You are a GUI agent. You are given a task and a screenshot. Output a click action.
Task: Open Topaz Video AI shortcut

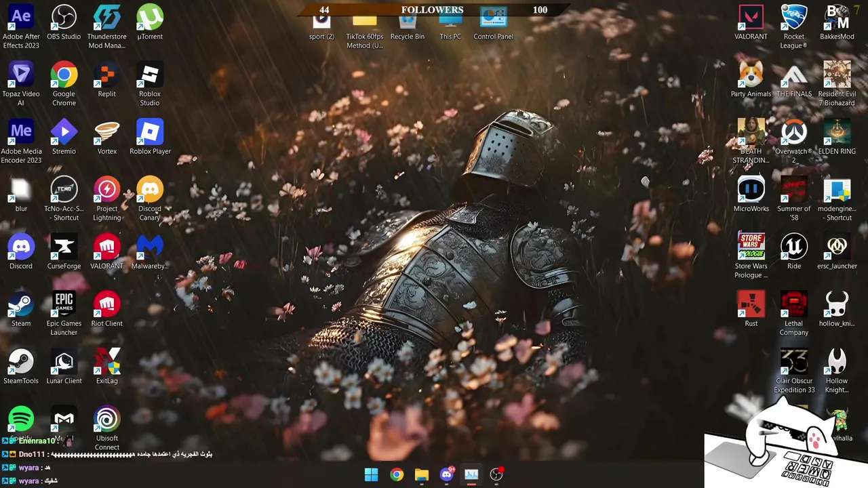pyautogui.click(x=21, y=84)
